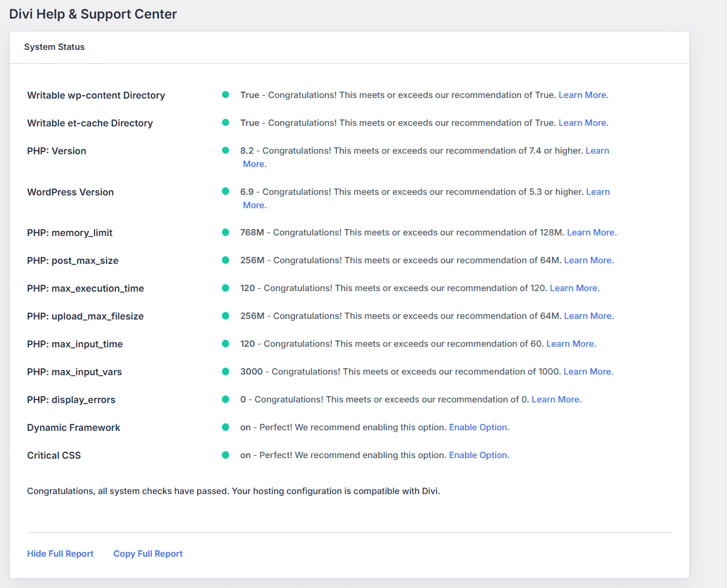Copy Full Report to clipboard
727x588 pixels.
click(x=148, y=554)
